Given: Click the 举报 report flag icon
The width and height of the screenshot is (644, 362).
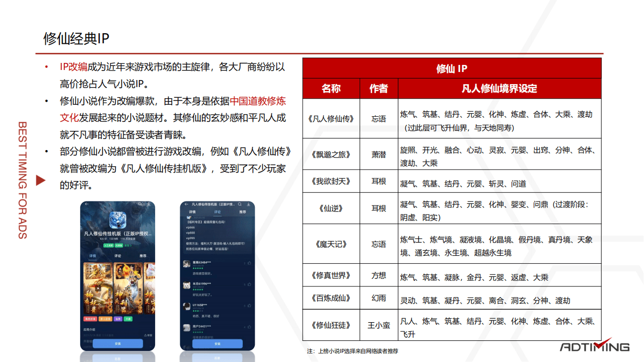Looking at the screenshot, I should pyautogui.click(x=146, y=334).
